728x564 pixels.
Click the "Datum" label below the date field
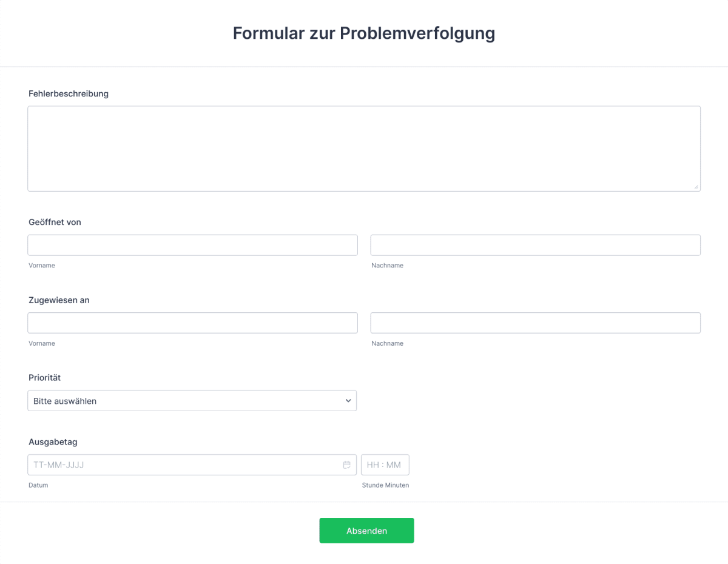pyautogui.click(x=38, y=485)
